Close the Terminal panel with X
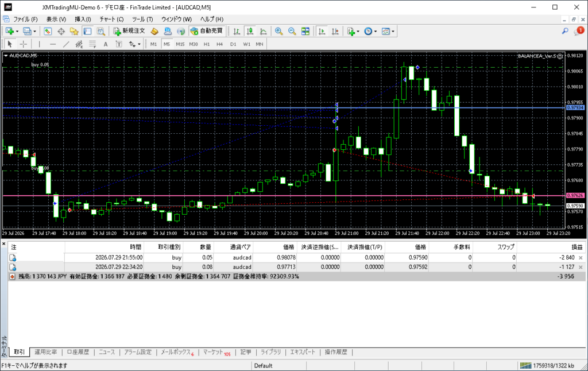The width and height of the screenshot is (588, 371). click(4, 244)
